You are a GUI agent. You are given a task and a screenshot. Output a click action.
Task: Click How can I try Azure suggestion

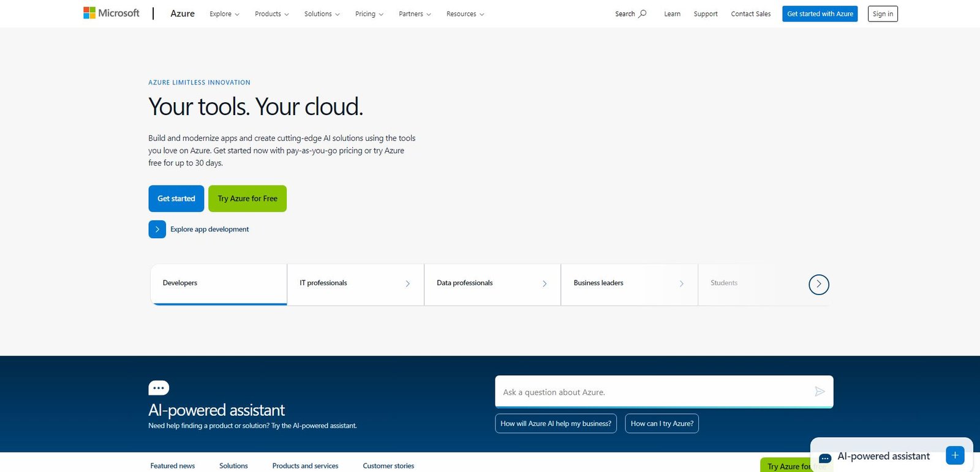pos(662,424)
